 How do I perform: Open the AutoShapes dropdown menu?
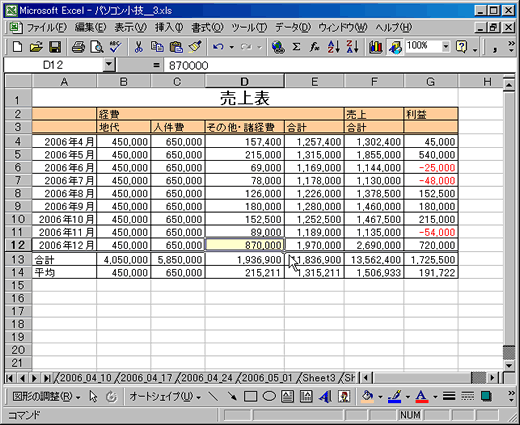[x=165, y=396]
